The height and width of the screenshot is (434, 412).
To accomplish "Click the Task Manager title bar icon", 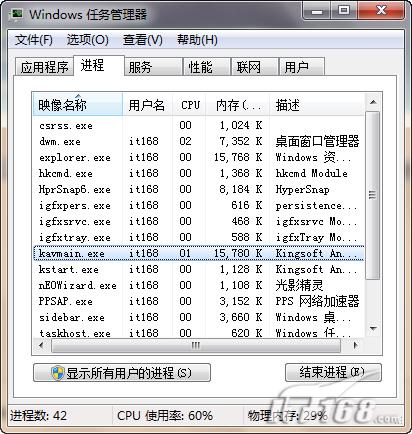I will 16,15.
